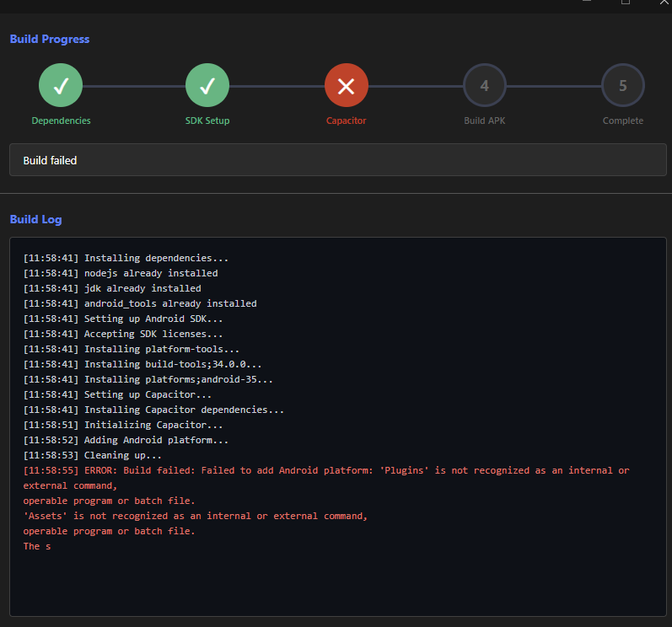
Task: Click the SDK Setup green checkmark step icon
Action: (x=207, y=85)
